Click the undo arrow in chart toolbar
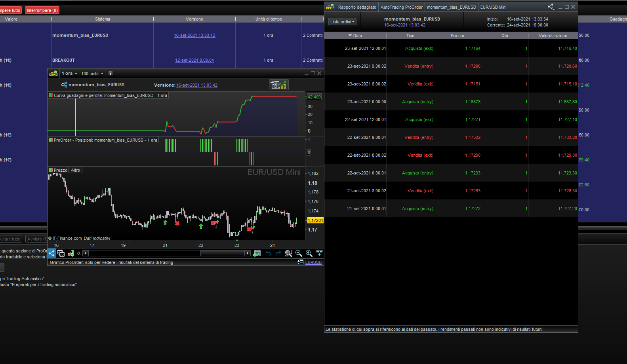This screenshot has height=364, width=627. pyautogui.click(x=268, y=253)
